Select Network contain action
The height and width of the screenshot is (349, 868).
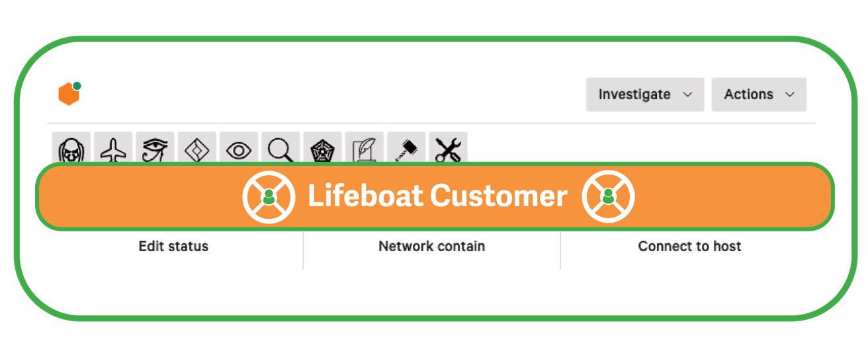point(431,247)
